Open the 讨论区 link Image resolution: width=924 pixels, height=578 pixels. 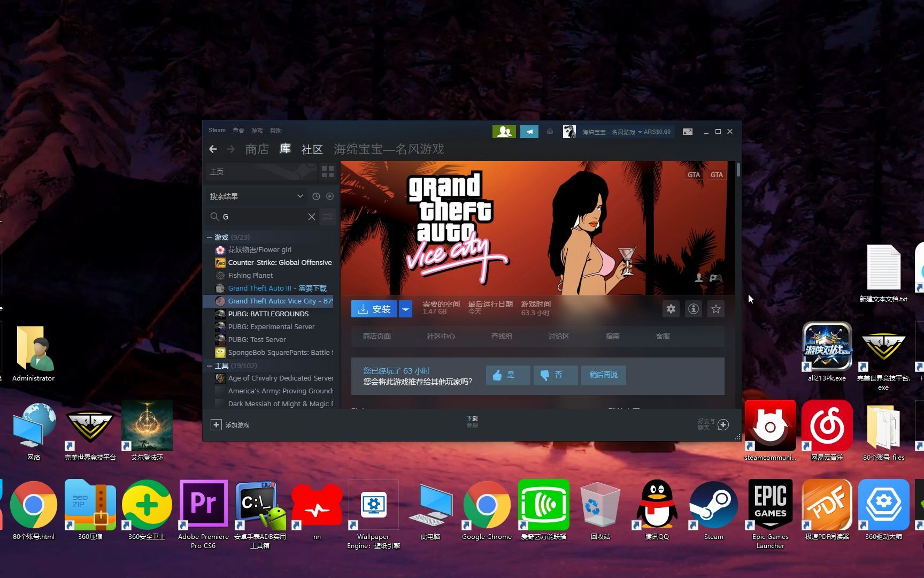click(559, 337)
